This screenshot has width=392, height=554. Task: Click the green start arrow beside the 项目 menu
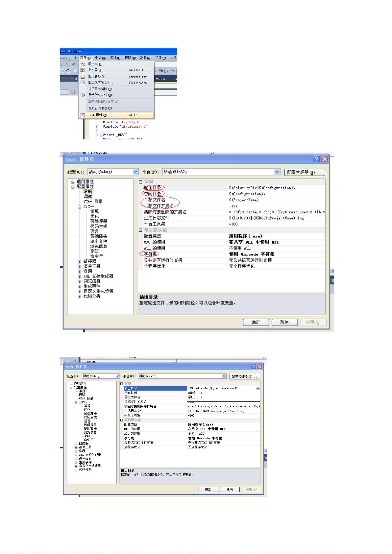coord(76,58)
